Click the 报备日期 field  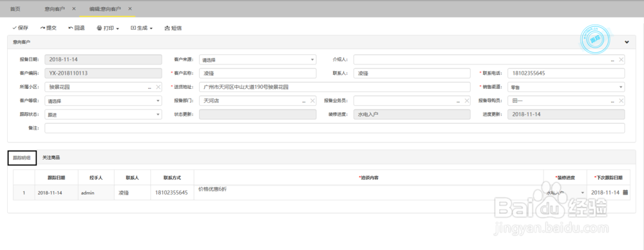click(x=103, y=60)
